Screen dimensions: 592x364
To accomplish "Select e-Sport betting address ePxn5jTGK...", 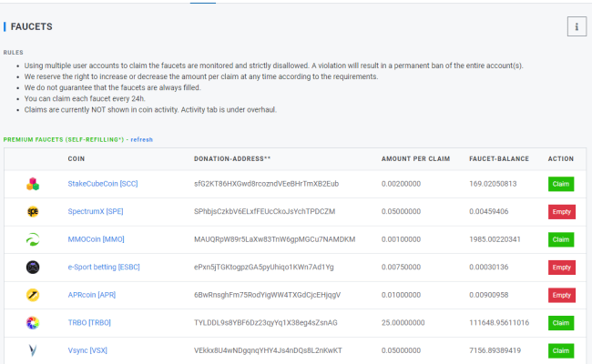I will click(264, 267).
